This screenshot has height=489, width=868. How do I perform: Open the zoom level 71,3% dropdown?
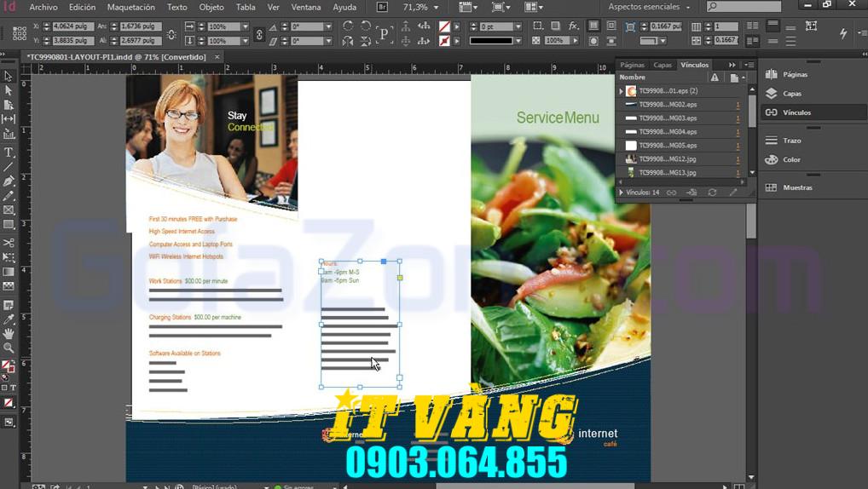[437, 7]
